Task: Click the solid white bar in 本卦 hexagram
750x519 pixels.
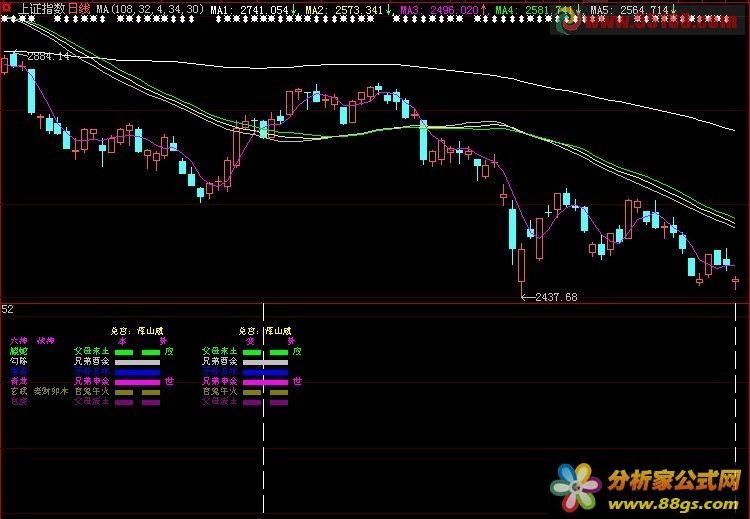Action: [x=137, y=362]
